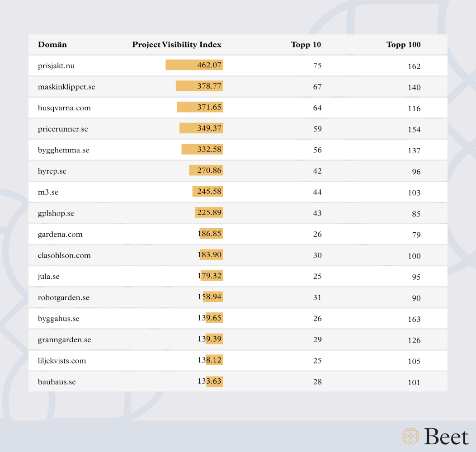
Task: Click the Beet brand name text
Action: pyautogui.click(x=446, y=437)
